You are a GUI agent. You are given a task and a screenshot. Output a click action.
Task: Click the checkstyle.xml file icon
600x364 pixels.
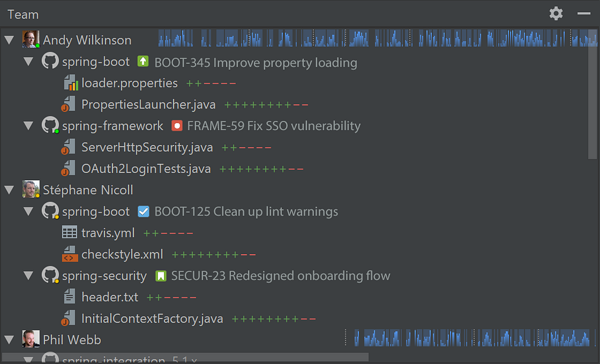[70, 254]
